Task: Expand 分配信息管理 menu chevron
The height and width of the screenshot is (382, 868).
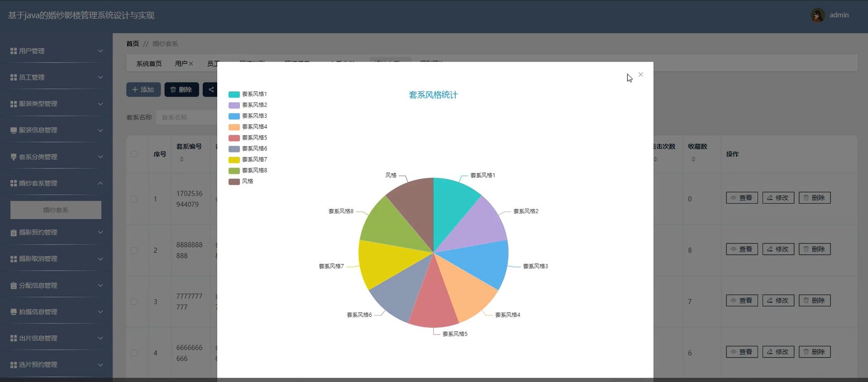Action: click(100, 286)
